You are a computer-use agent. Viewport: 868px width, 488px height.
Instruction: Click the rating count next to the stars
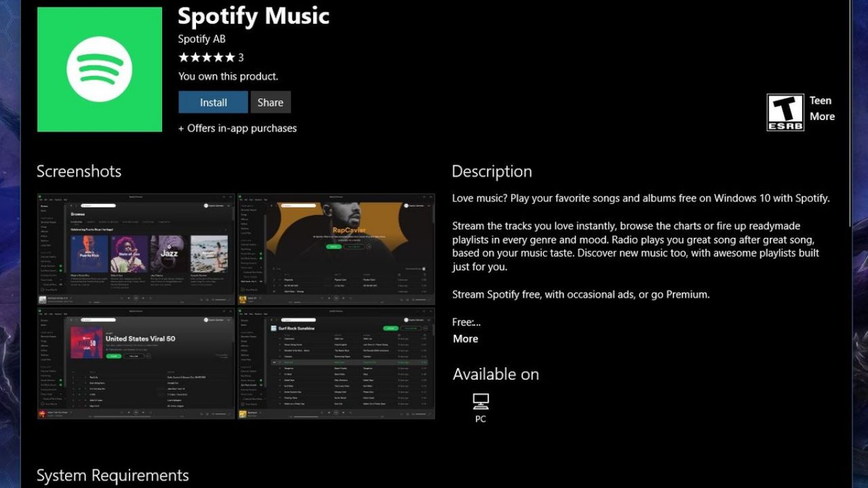(241, 58)
